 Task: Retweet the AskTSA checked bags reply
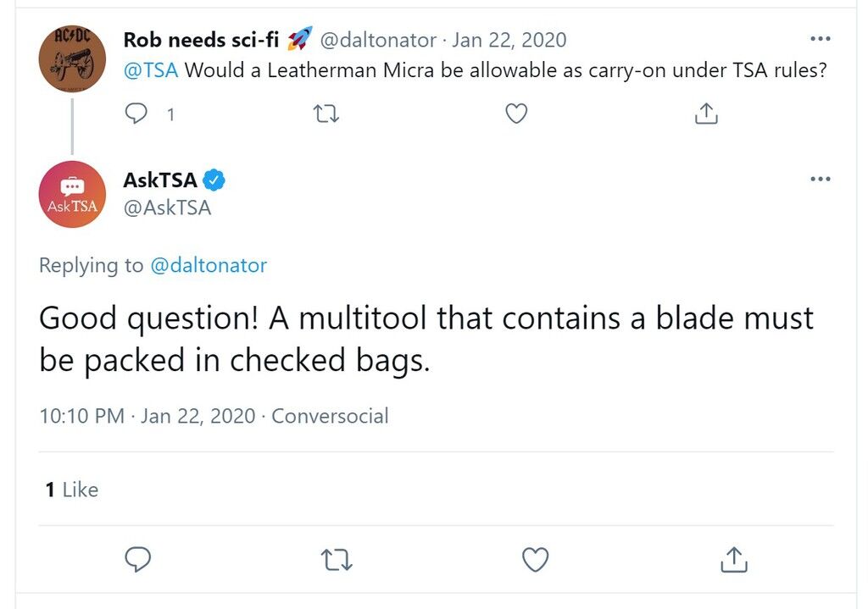click(x=337, y=559)
